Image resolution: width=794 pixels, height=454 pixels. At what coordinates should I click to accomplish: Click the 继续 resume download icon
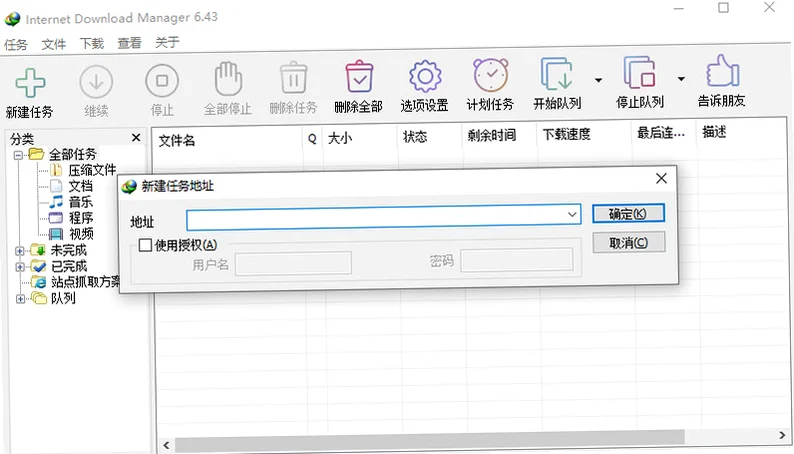[x=96, y=82]
